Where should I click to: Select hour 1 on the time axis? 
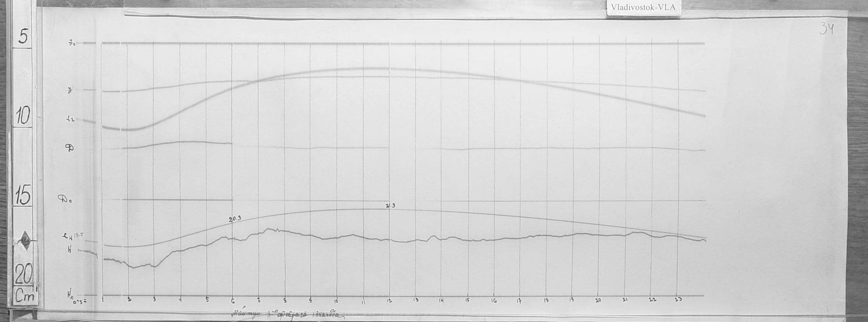click(x=103, y=299)
